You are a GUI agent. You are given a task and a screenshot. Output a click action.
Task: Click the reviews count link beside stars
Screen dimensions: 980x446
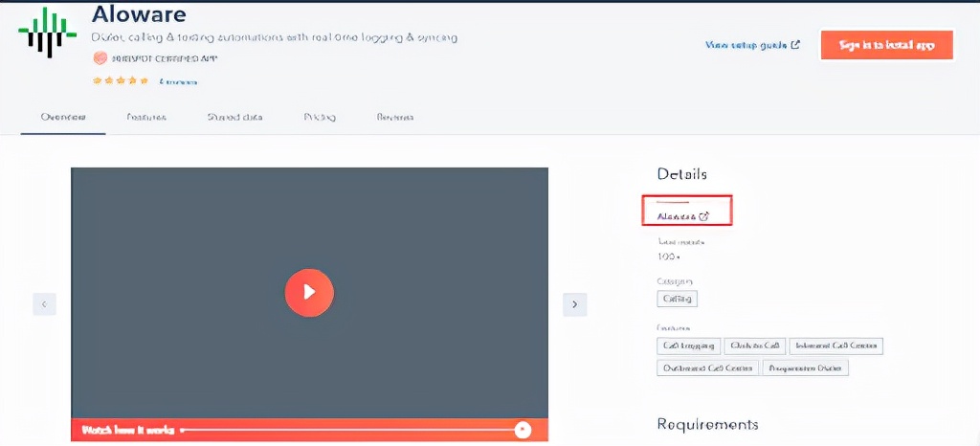[x=177, y=81]
